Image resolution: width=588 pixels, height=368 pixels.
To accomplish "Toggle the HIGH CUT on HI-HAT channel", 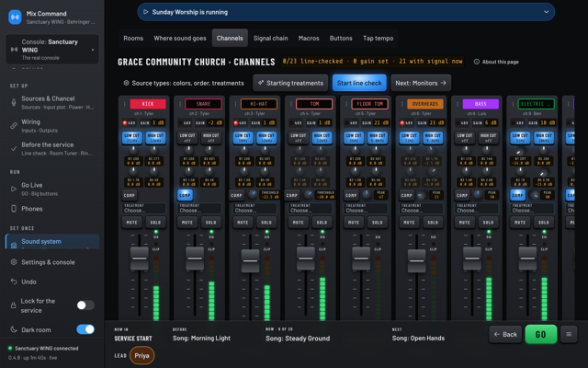I will click(x=266, y=138).
